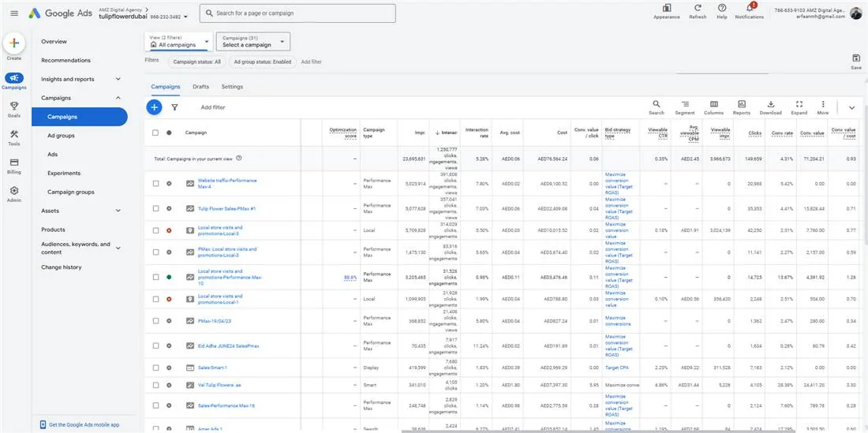
Task: Open the Select a campaign dropdown
Action: click(x=253, y=42)
